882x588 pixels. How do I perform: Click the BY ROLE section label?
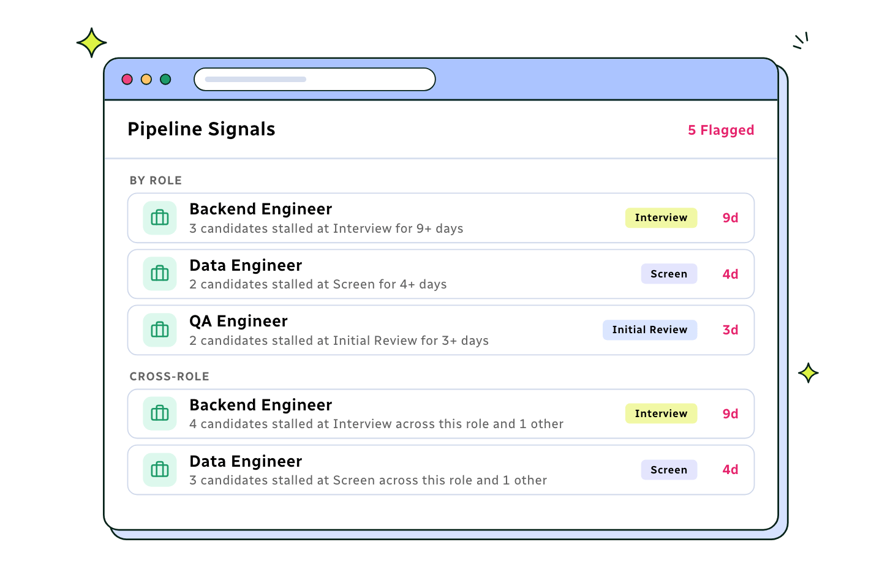(x=156, y=181)
